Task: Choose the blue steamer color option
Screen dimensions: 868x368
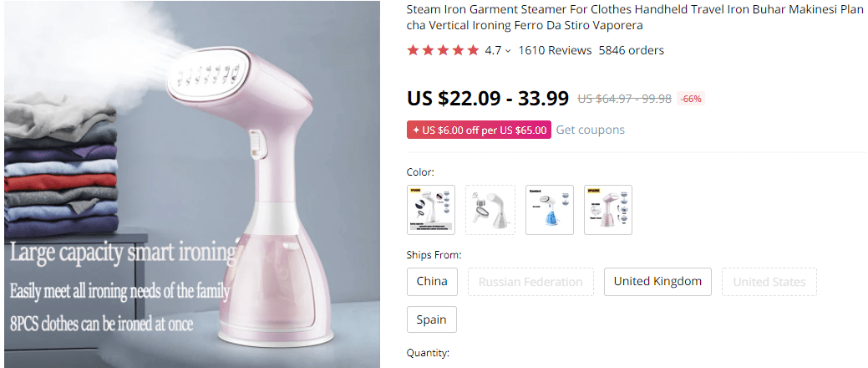Action: pos(550,210)
